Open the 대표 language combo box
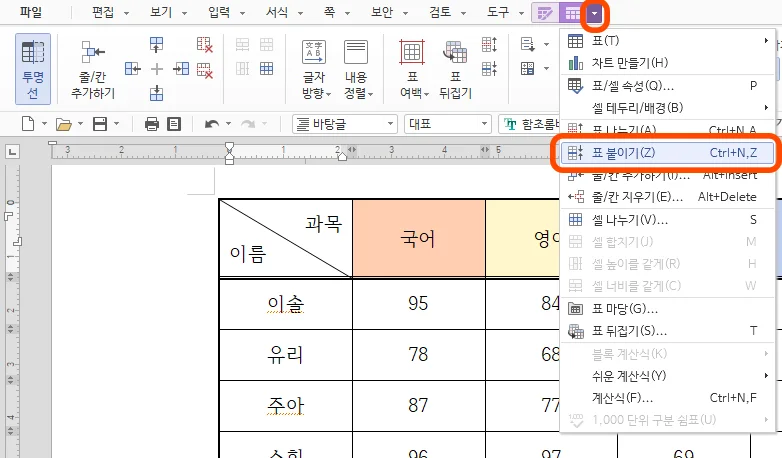 (x=448, y=124)
